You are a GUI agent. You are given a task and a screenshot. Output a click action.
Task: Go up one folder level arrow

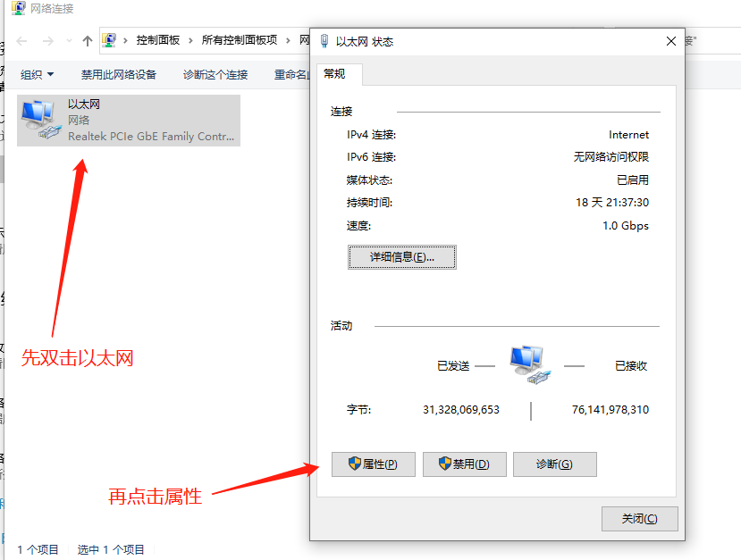pyautogui.click(x=87, y=41)
